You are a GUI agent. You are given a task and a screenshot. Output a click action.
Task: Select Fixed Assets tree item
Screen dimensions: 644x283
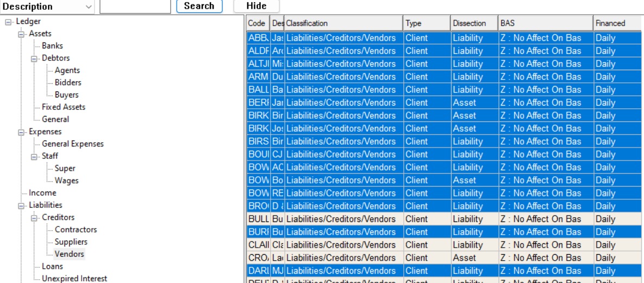point(64,107)
